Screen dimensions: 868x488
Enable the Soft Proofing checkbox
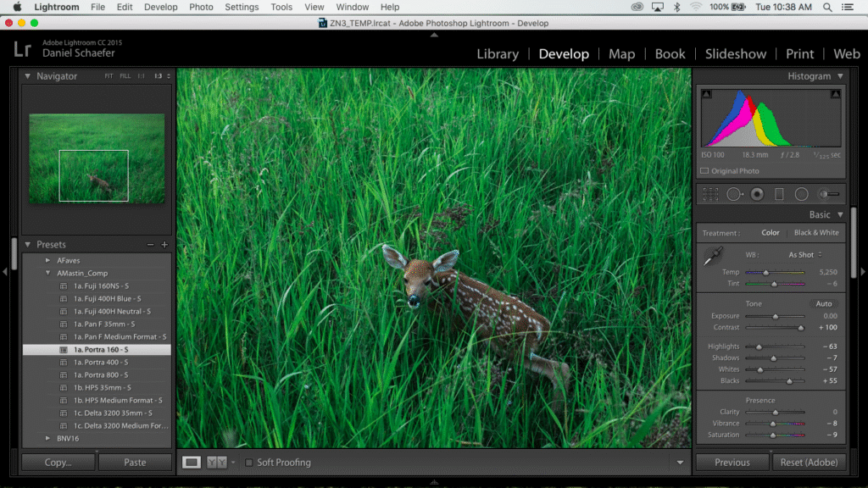pos(248,463)
